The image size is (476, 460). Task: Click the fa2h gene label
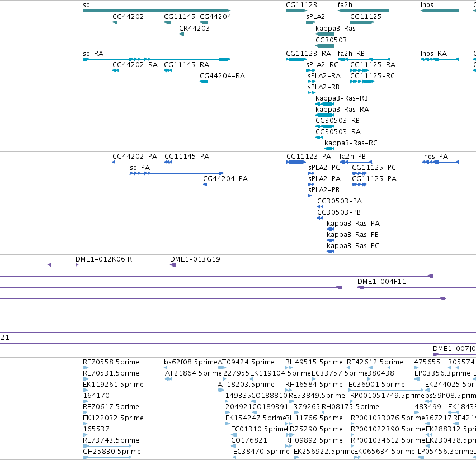(345, 5)
